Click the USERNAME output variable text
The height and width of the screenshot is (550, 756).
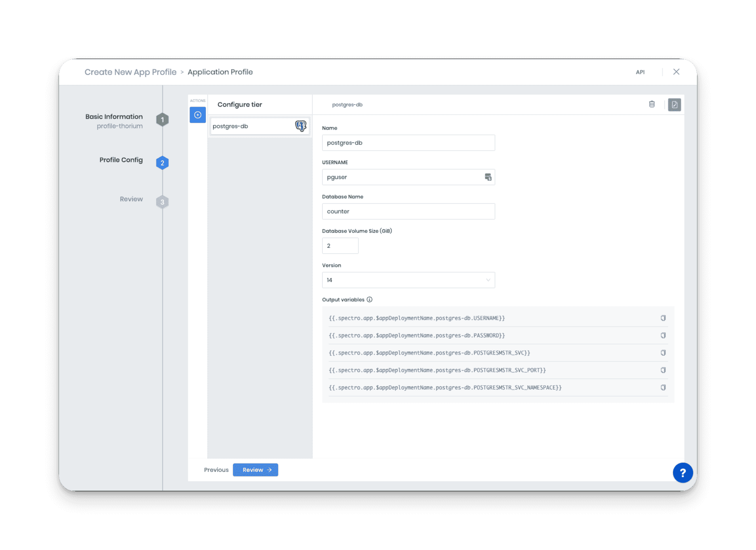pos(417,318)
